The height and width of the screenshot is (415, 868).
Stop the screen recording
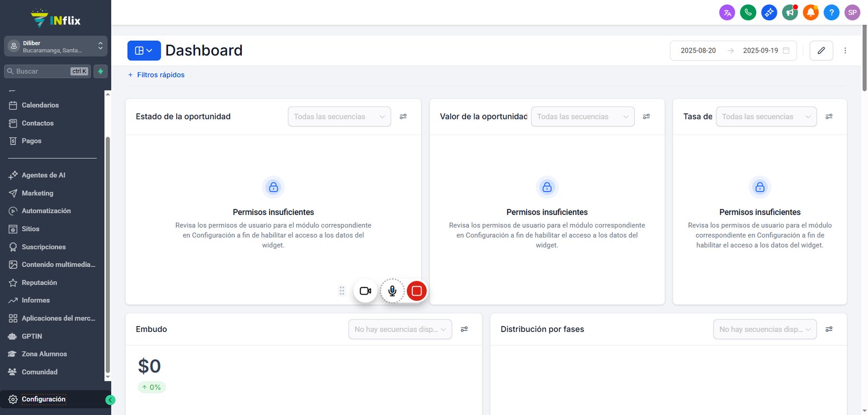coord(417,291)
